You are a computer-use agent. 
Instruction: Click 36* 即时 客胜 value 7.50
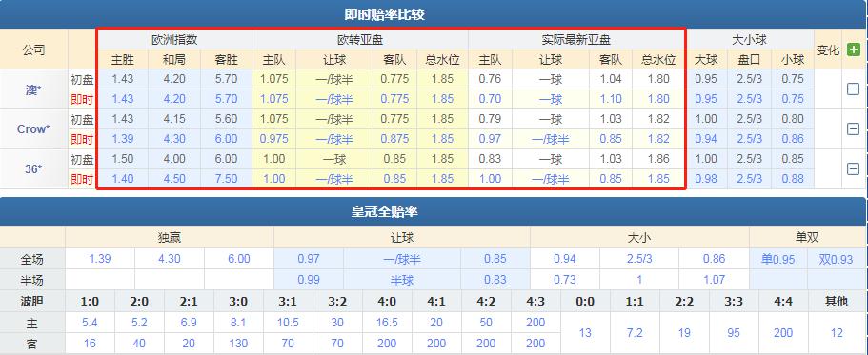tap(226, 179)
